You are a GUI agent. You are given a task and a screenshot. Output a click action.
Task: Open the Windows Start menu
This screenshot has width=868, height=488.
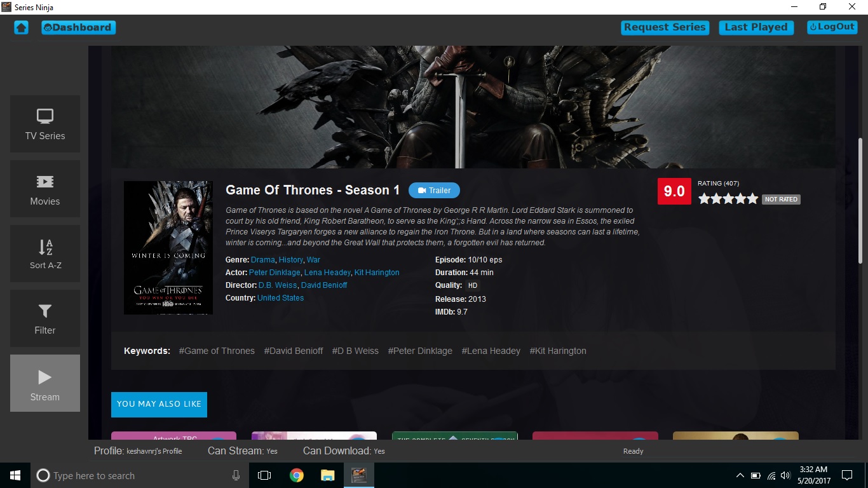(15, 475)
